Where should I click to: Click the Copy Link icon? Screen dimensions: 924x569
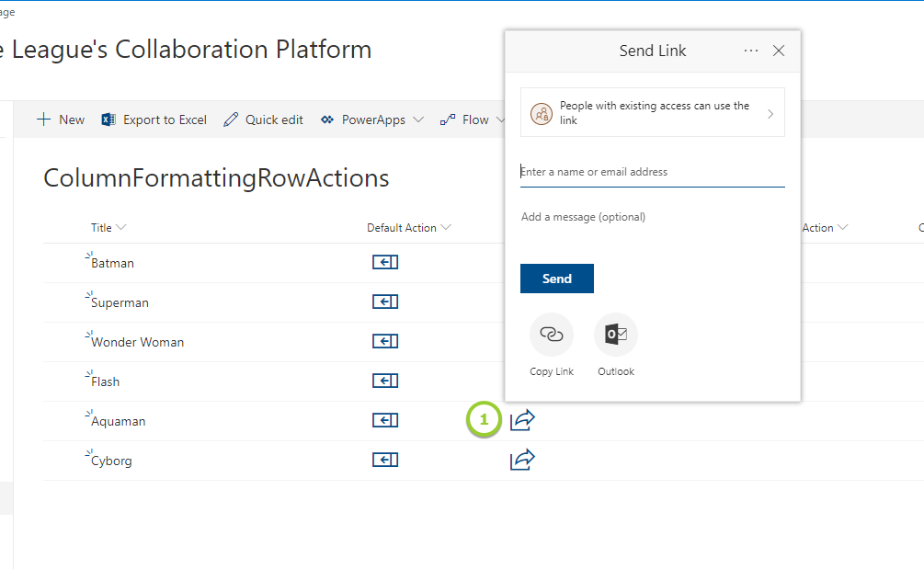coord(552,336)
